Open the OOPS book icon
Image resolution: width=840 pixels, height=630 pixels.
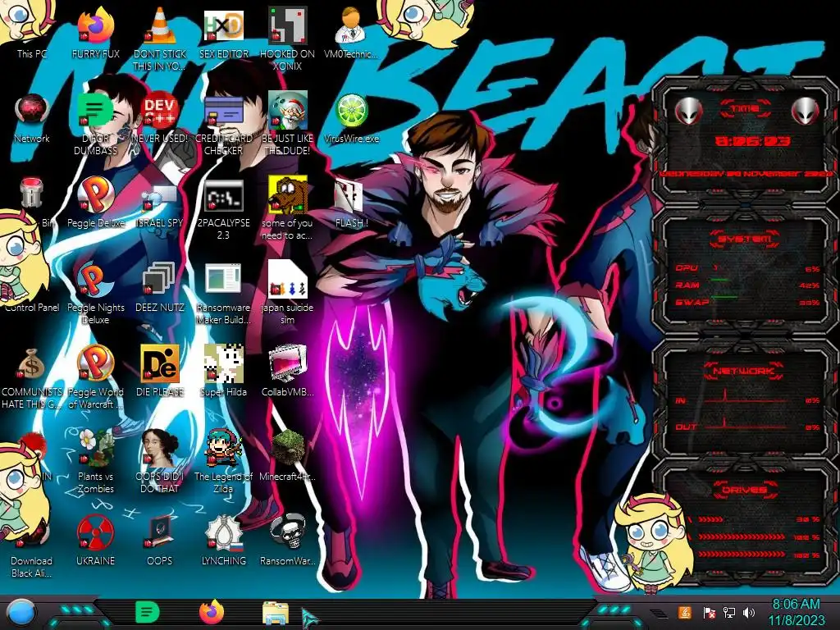(160, 533)
